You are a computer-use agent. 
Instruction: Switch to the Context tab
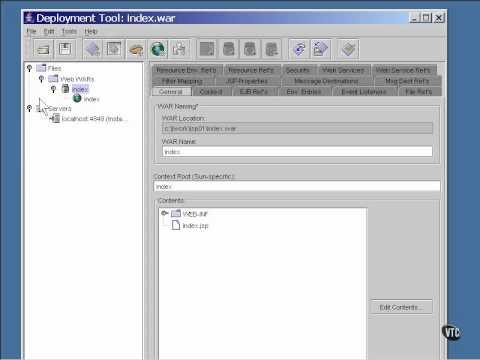click(211, 92)
